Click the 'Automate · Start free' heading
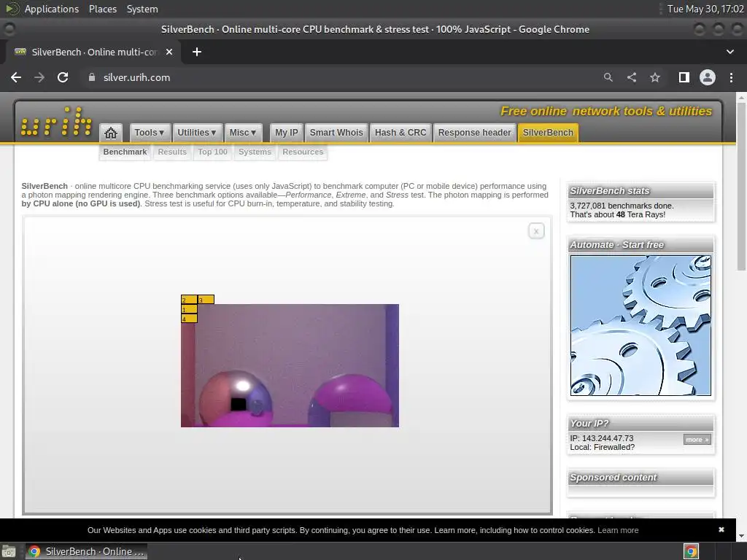 pos(617,245)
